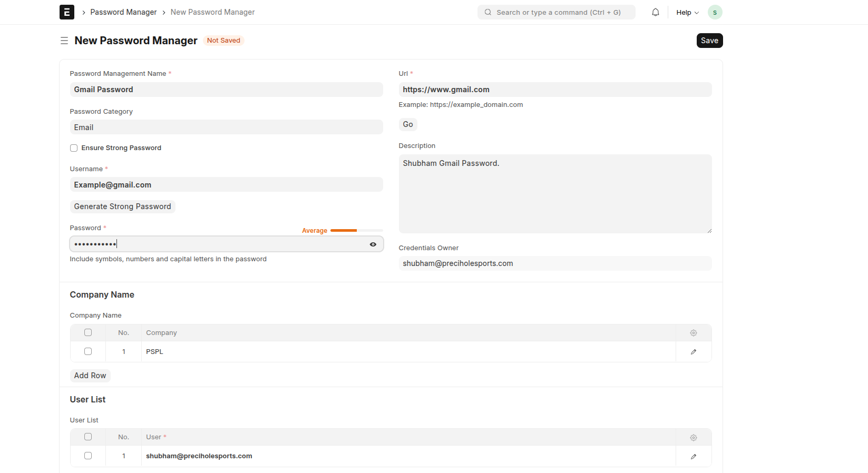Click New Password Manager breadcrumb
Viewport: 868px width, 473px height.
pos(212,12)
